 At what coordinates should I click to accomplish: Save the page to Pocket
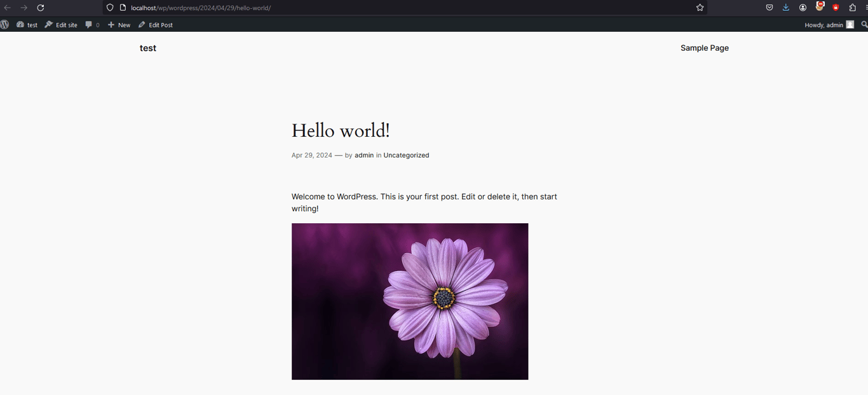point(770,8)
